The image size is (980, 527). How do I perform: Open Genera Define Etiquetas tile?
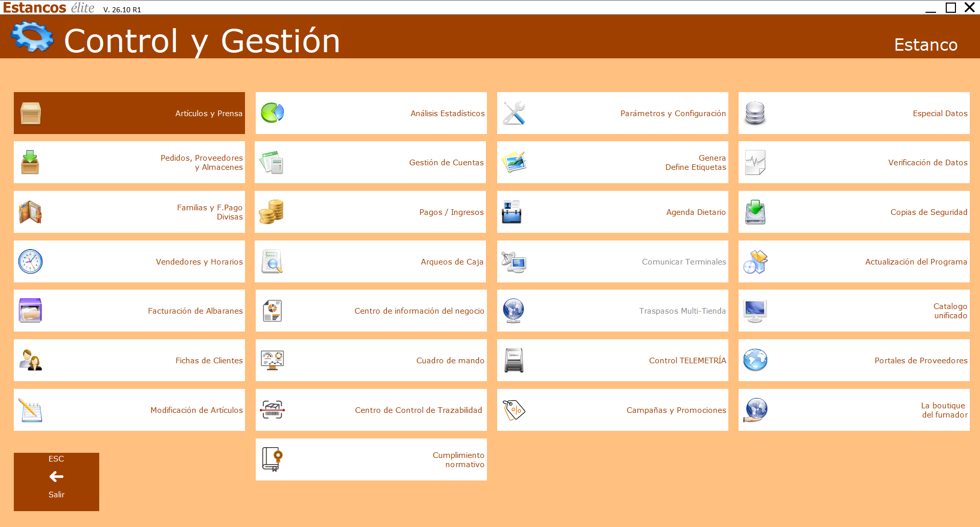pyautogui.click(x=613, y=162)
